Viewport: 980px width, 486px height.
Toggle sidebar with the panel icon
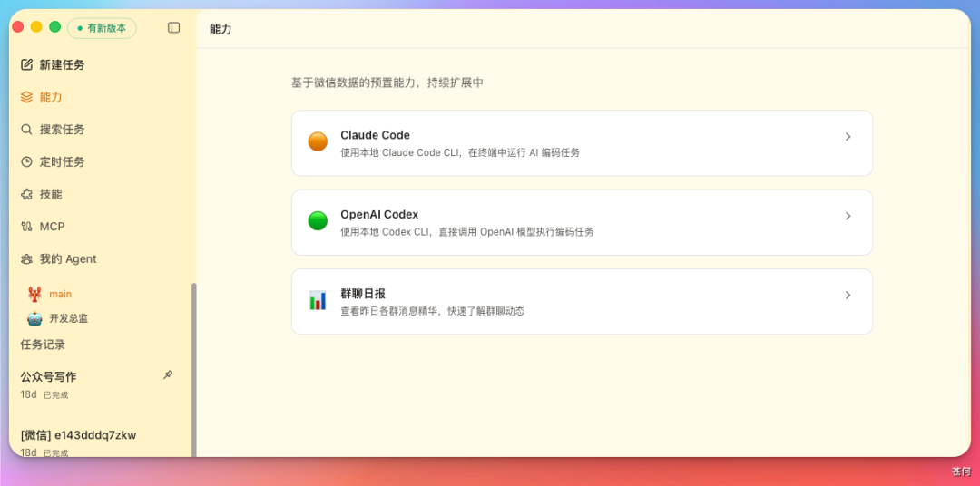coord(173,27)
